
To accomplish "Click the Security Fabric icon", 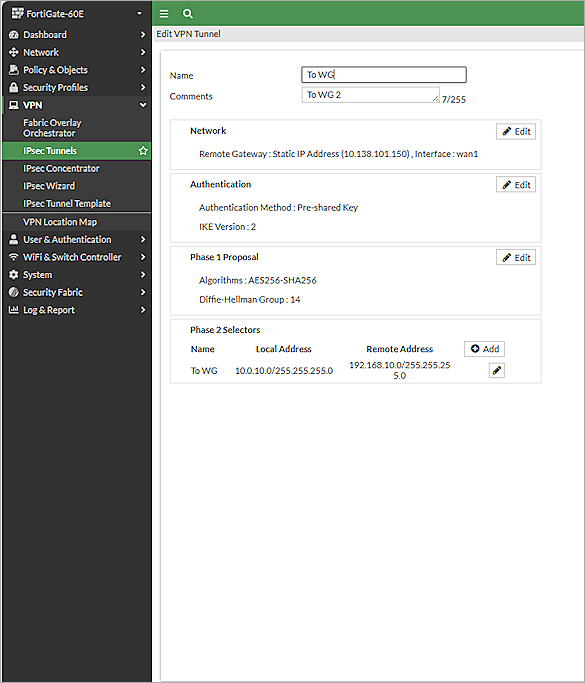I will (x=14, y=292).
